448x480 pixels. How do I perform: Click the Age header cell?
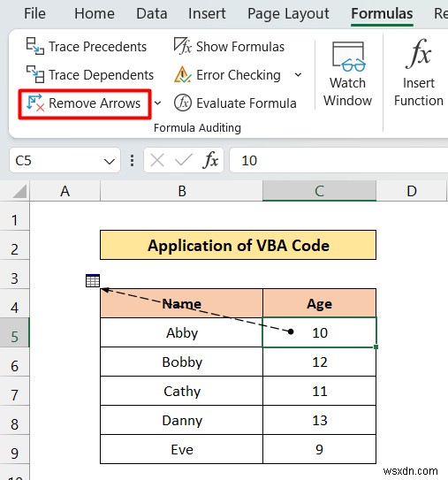(x=320, y=303)
